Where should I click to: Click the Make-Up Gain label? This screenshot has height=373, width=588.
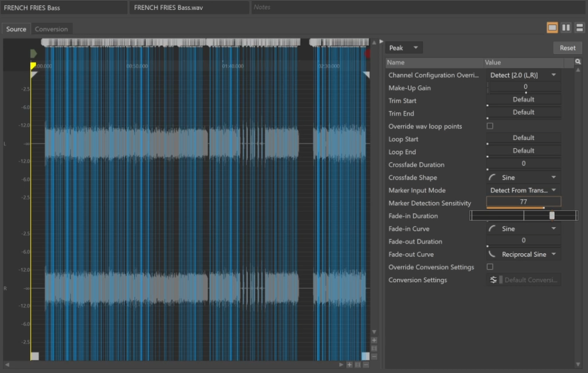[x=409, y=88]
